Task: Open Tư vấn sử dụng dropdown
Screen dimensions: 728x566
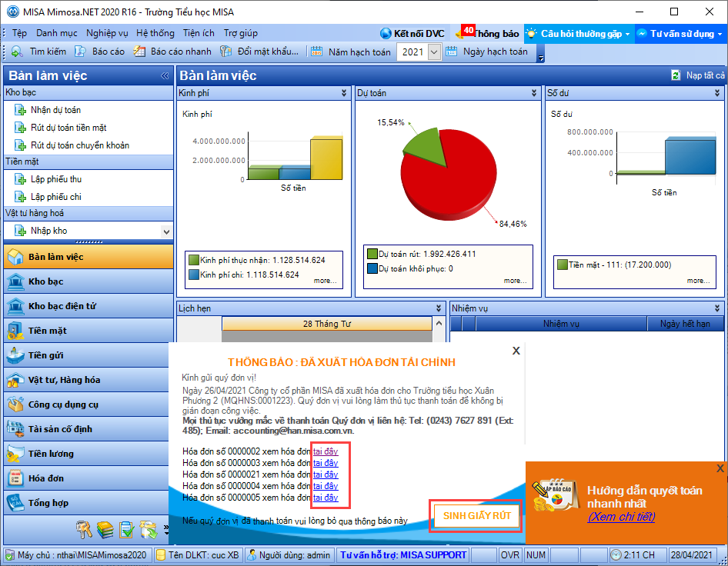Action: click(680, 33)
